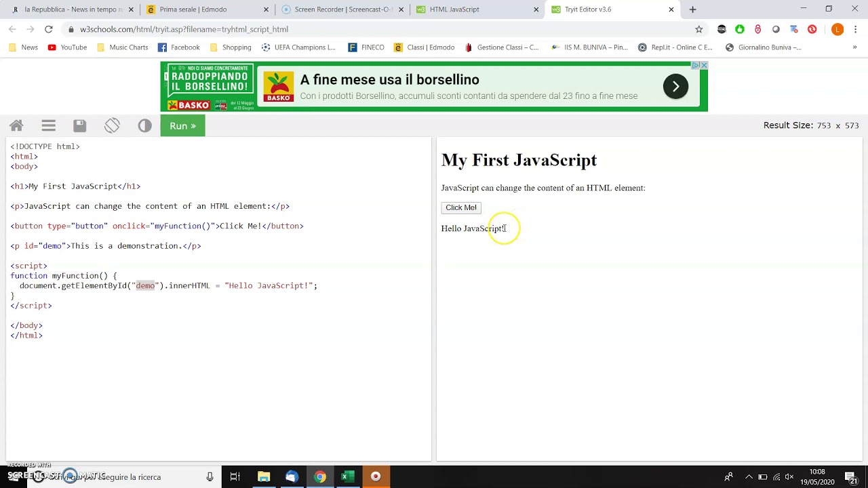
Task: Open File Explorer from the taskbar
Action: point(264,477)
